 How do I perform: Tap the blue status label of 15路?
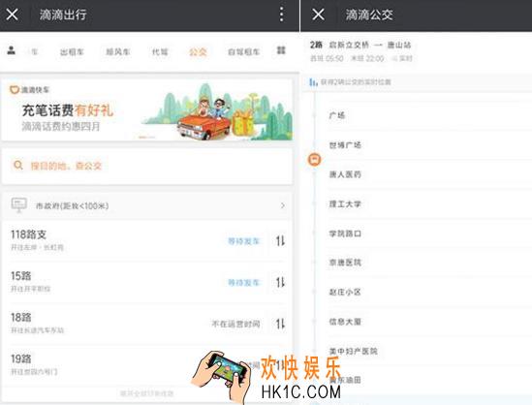pos(243,282)
